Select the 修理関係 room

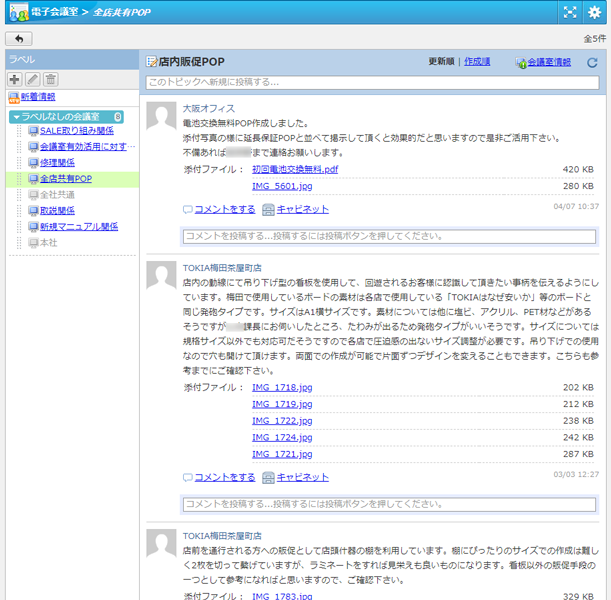[57, 163]
